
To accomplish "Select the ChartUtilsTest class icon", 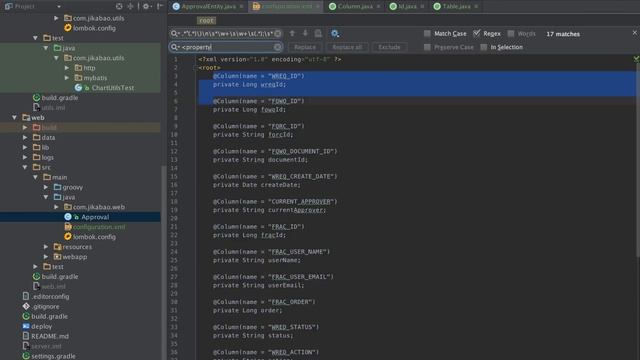I will click(78, 88).
